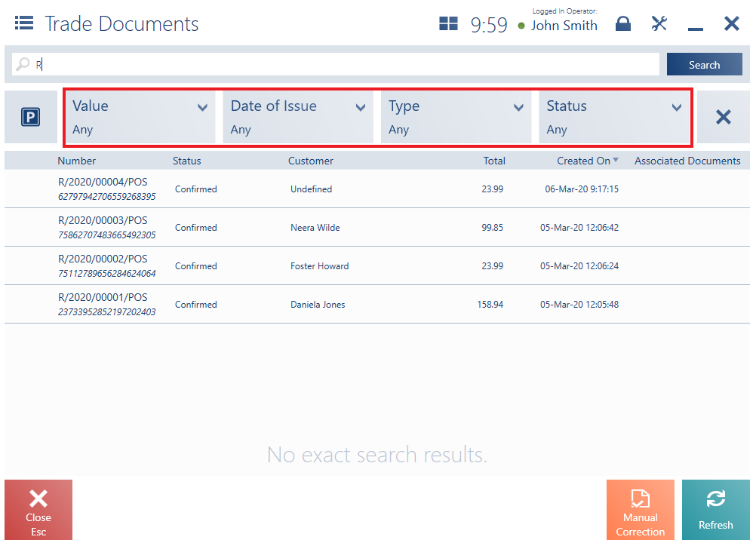Click the parked documents P icon

[30, 117]
